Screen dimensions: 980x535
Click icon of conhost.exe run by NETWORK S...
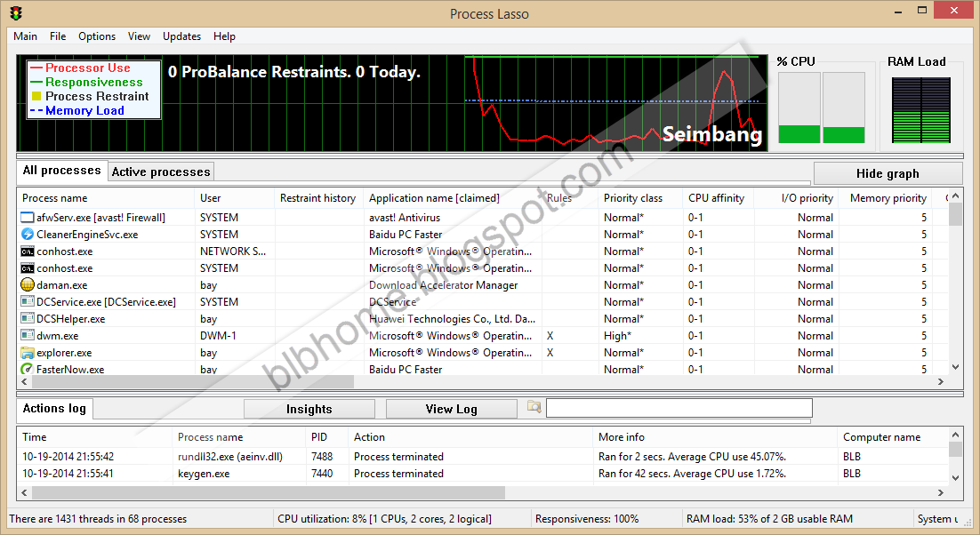[x=28, y=251]
